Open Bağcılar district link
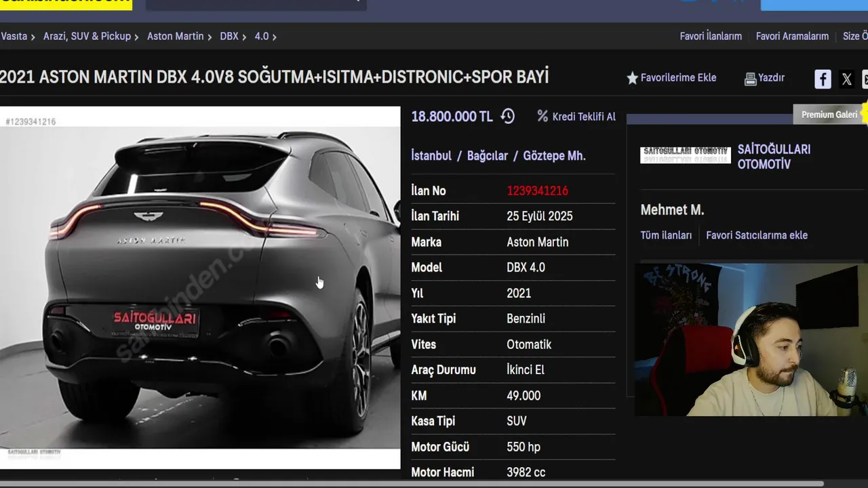868x488 pixels. pos(488,156)
